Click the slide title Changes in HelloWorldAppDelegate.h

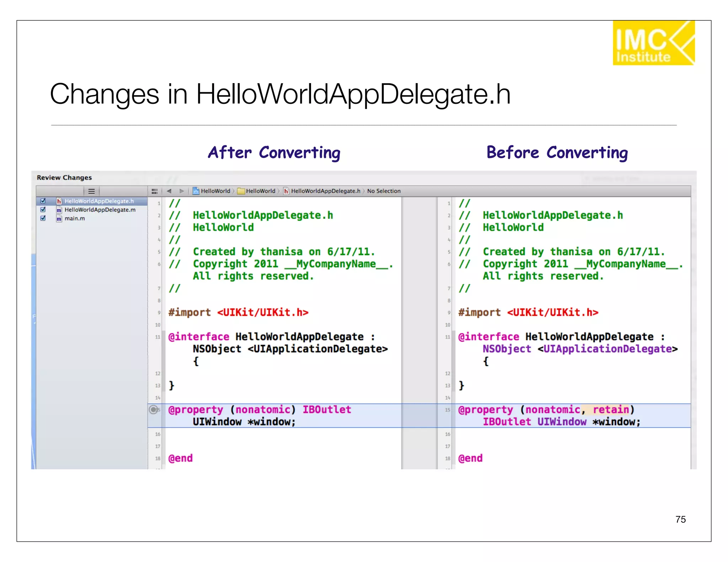click(x=280, y=94)
